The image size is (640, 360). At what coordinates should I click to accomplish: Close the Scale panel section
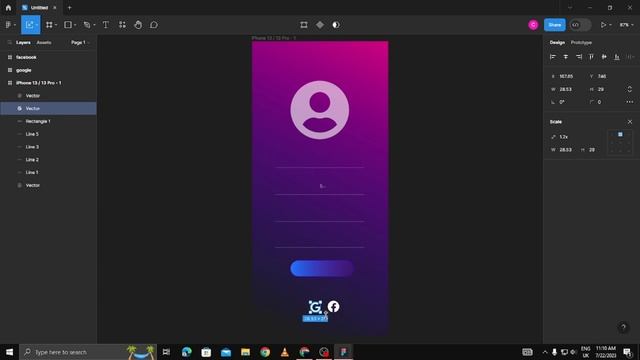click(x=630, y=122)
